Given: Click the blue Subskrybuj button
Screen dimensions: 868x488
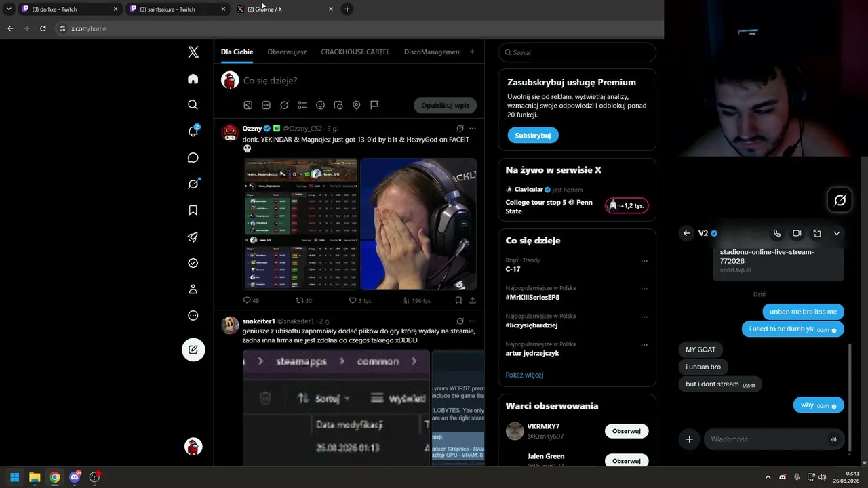Looking at the screenshot, I should 533,135.
